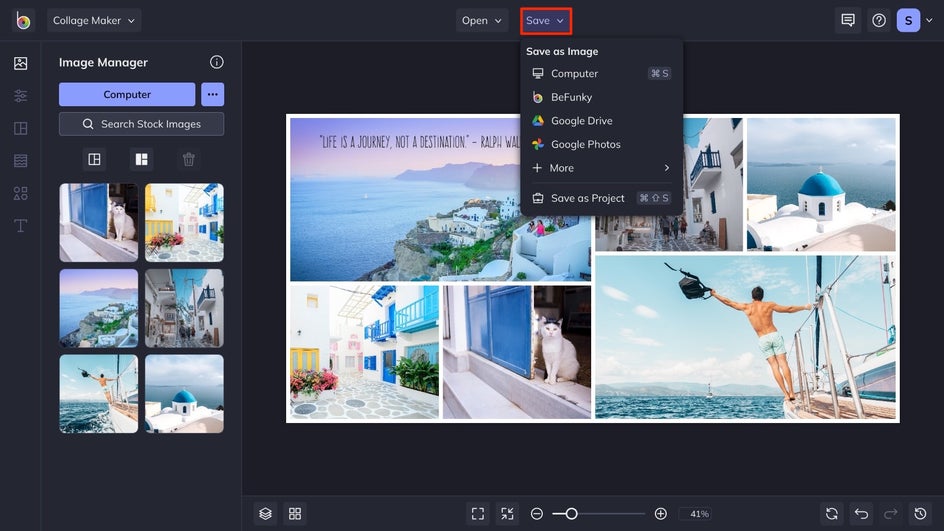Screen dimensions: 944x531
Task: Open the Image Manager sidebar icon
Action: (x=20, y=63)
